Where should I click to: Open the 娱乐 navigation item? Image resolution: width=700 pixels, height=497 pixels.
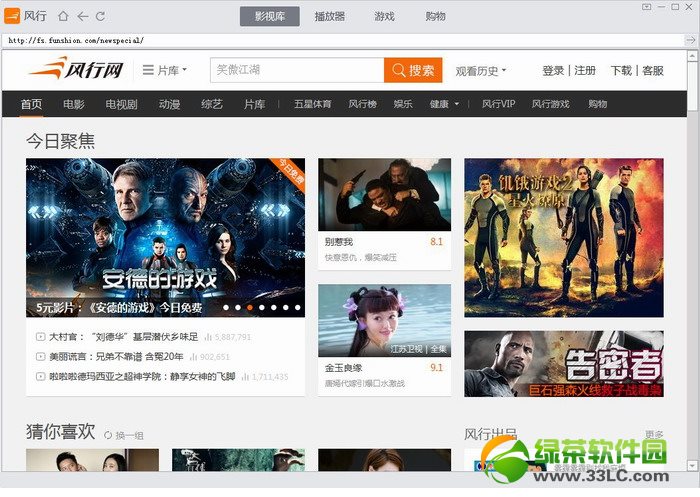coord(403,104)
